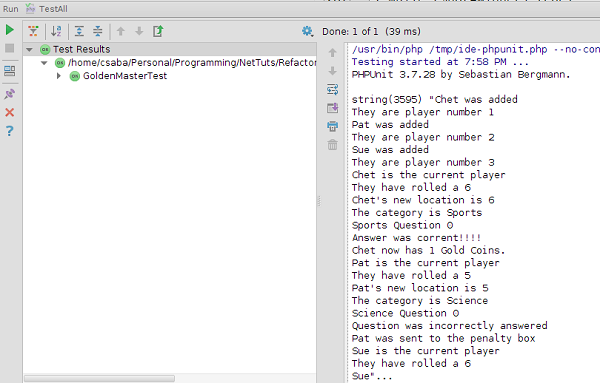Collapse the /home/csaba path node
This screenshot has width=600, height=383.
point(44,63)
